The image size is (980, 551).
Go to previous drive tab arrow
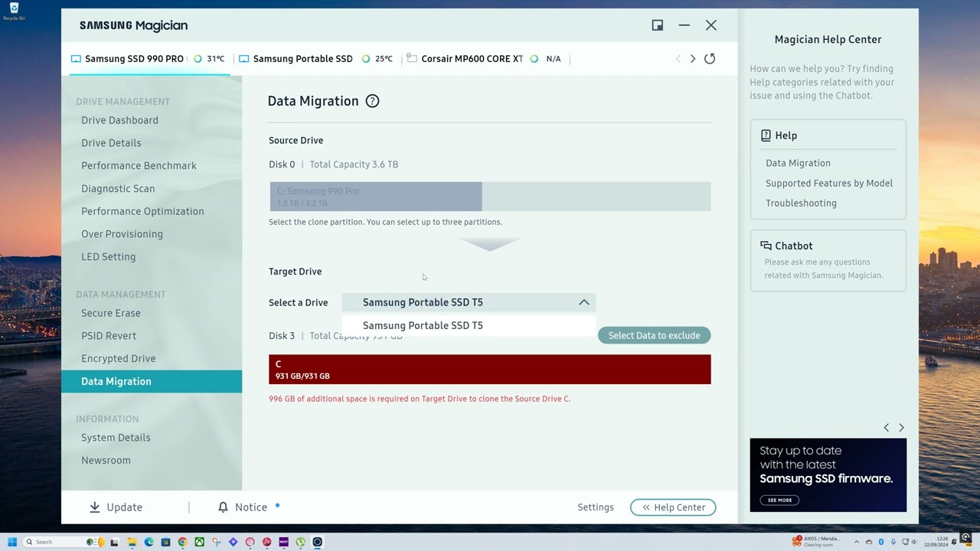point(678,59)
